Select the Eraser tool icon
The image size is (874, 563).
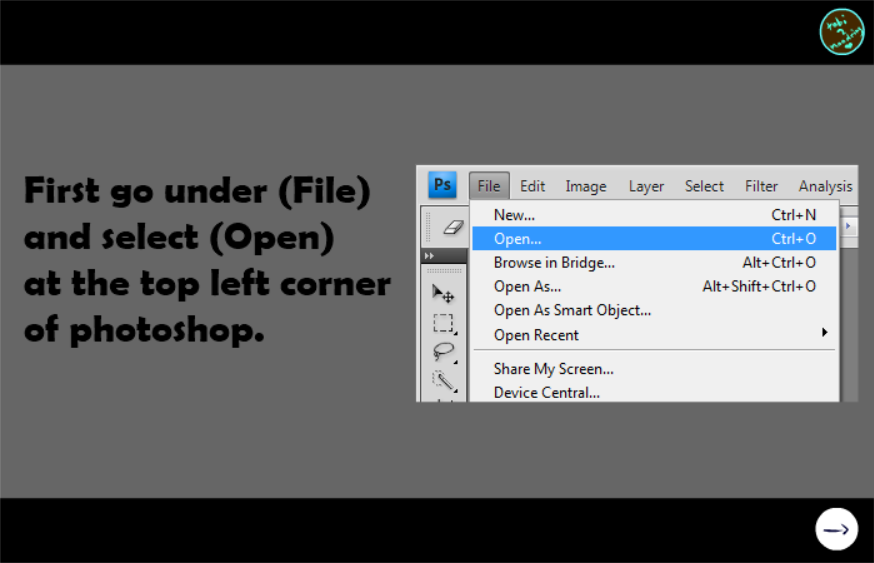[453, 227]
